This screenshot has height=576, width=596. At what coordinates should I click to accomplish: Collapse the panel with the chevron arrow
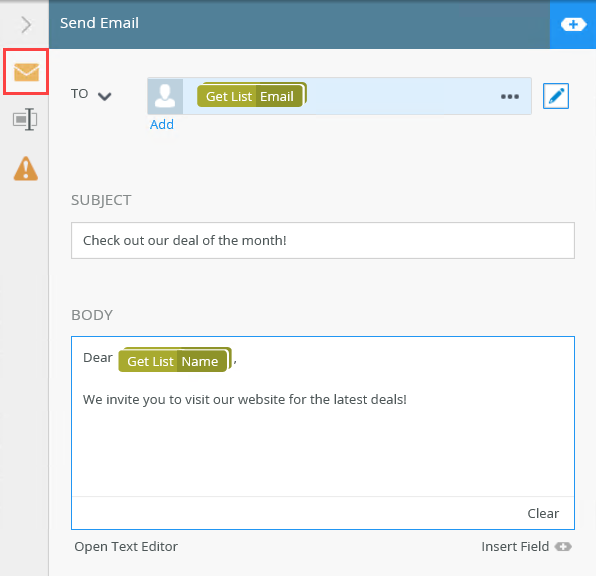tap(26, 25)
